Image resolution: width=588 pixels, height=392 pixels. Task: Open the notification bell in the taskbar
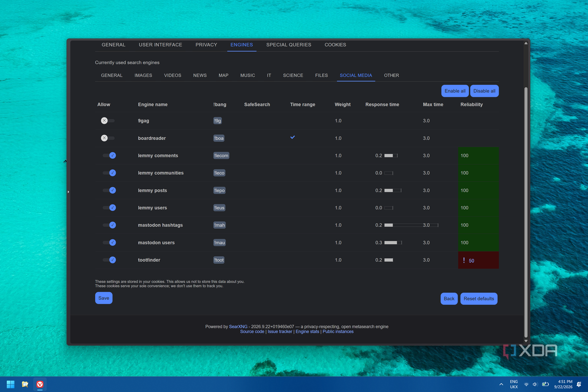579,384
